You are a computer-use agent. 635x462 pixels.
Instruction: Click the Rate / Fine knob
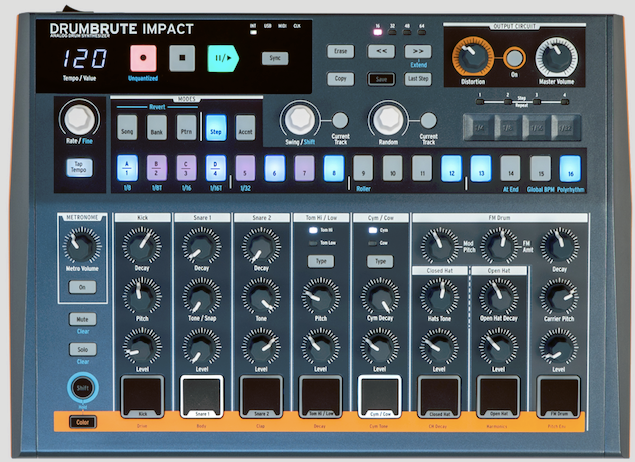pos(79,119)
